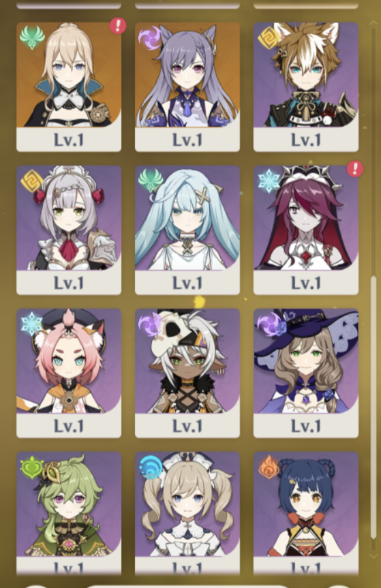This screenshot has height=588, width=381.
Task: Choose the pink cat-eared Cryo character
Action: (x=69, y=373)
